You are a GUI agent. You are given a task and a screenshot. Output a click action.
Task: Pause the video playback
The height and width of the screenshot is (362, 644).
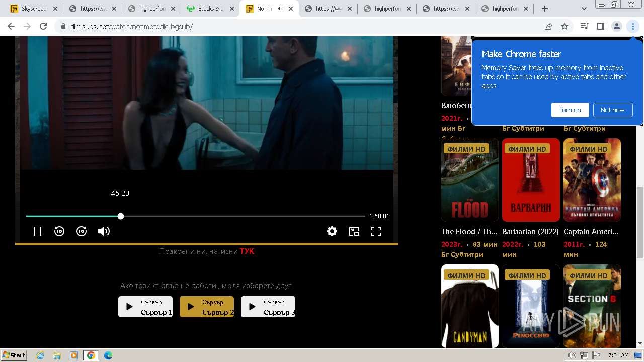[37, 231]
